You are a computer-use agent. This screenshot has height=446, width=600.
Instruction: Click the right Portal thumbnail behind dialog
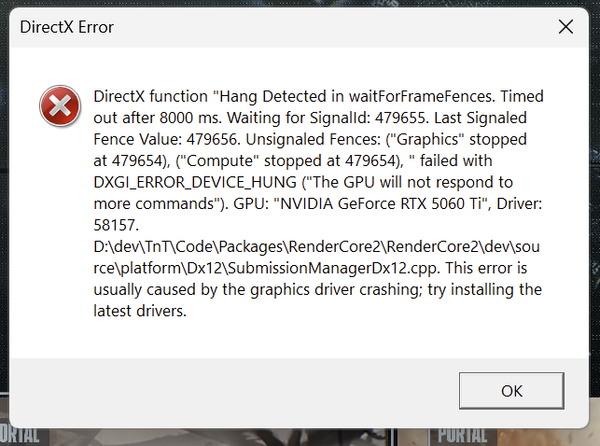[466, 437]
